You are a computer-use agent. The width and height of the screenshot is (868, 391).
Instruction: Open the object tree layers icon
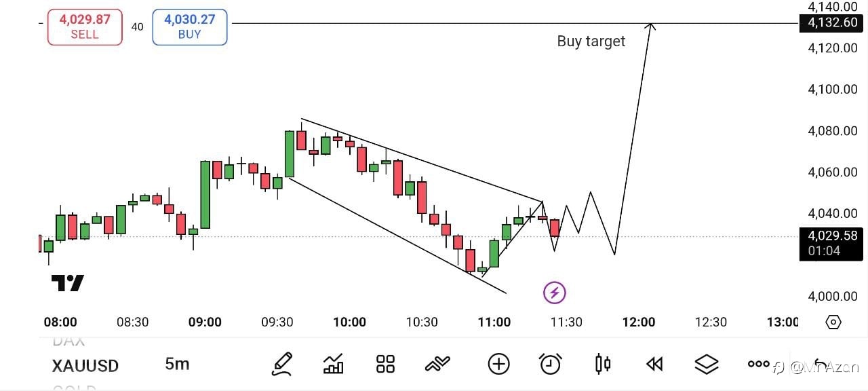707,365
